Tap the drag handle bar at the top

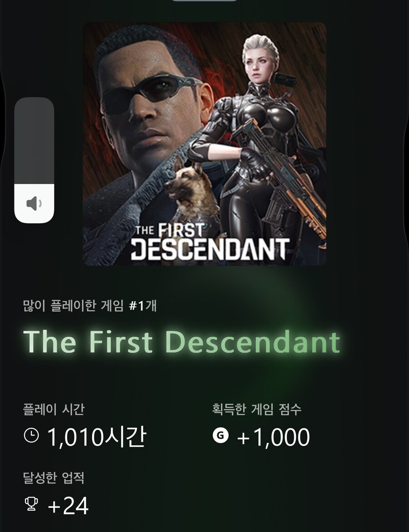pos(204,0)
